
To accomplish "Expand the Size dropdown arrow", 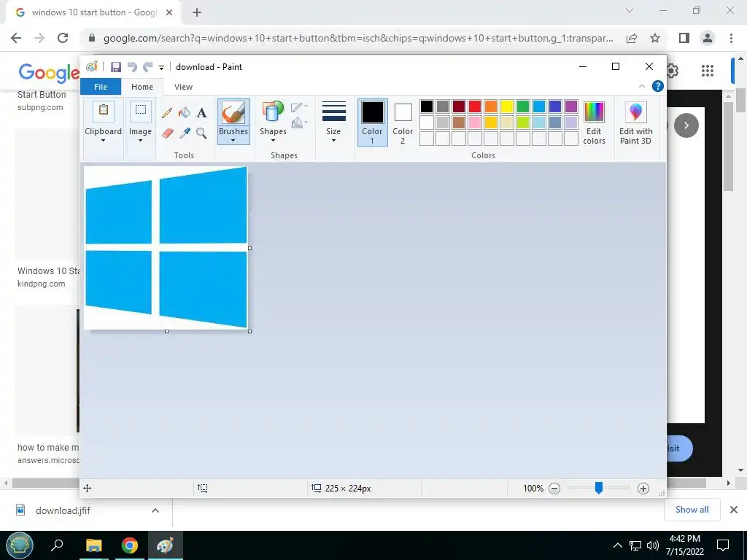I will click(333, 141).
